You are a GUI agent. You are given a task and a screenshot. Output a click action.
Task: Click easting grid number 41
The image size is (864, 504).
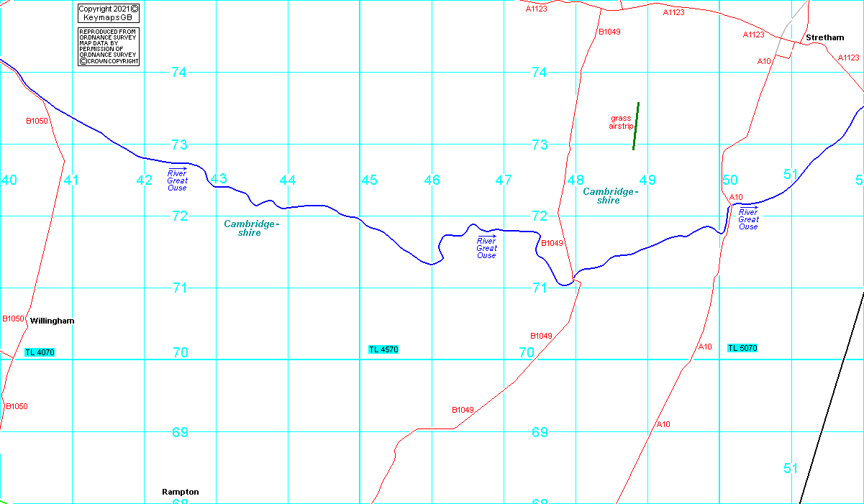click(71, 180)
